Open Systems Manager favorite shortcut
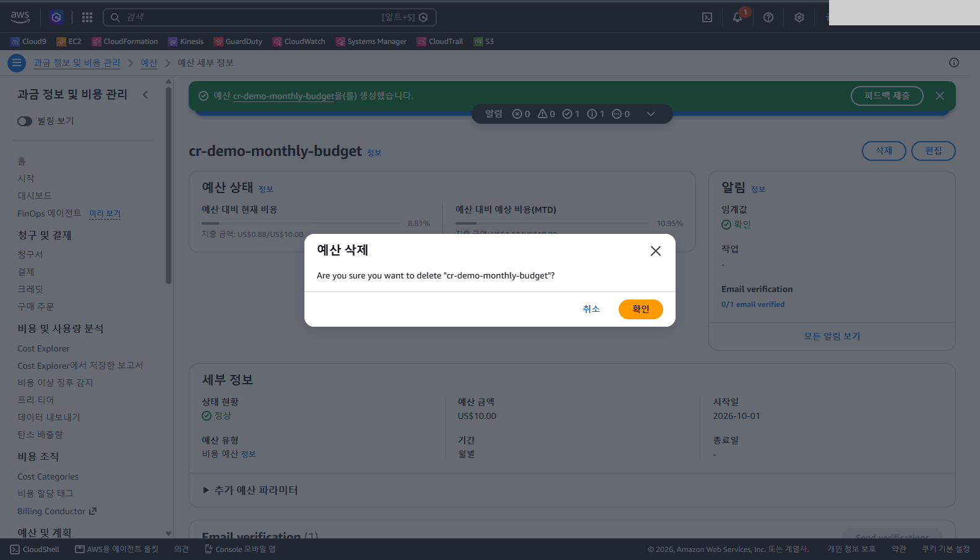The image size is (980, 560). [x=371, y=41]
